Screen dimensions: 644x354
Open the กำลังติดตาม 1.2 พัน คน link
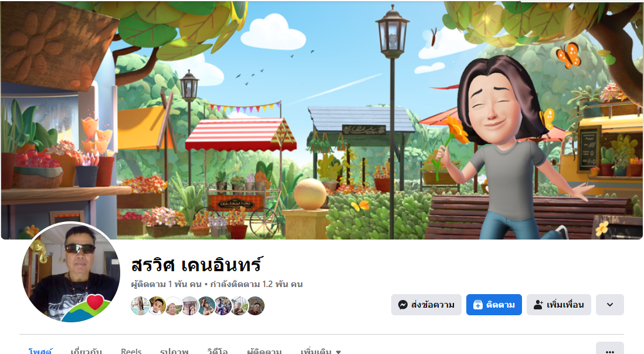tap(256, 284)
